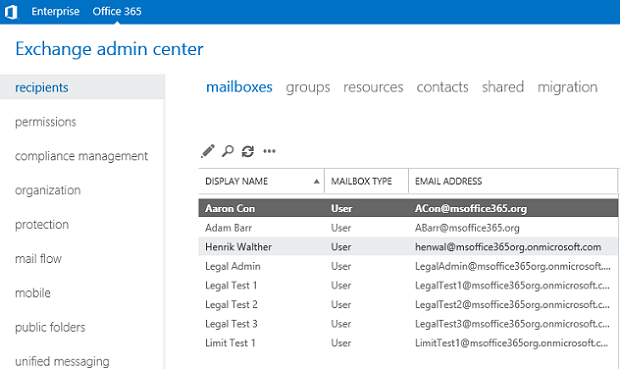620x369 pixels.
Task: Open the more options ellipsis
Action: (x=269, y=151)
